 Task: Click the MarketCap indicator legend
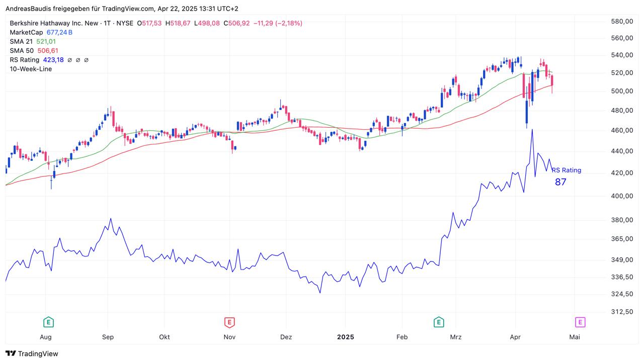tap(26, 32)
